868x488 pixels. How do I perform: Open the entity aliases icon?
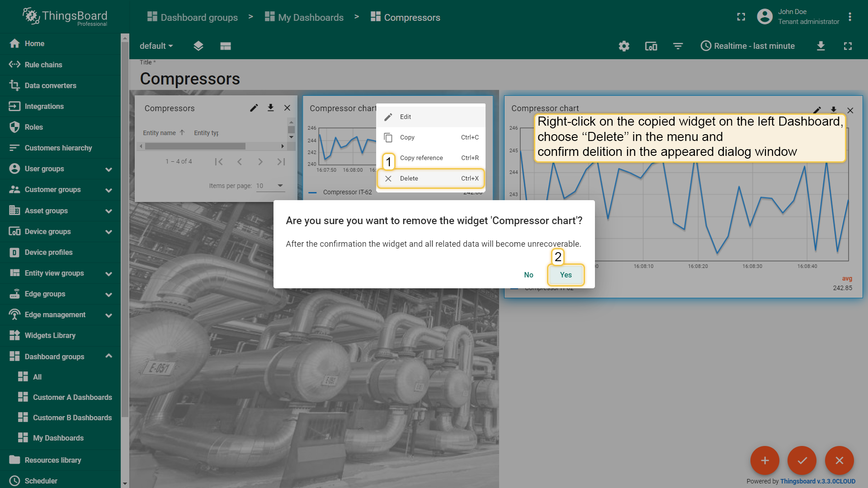pos(651,46)
